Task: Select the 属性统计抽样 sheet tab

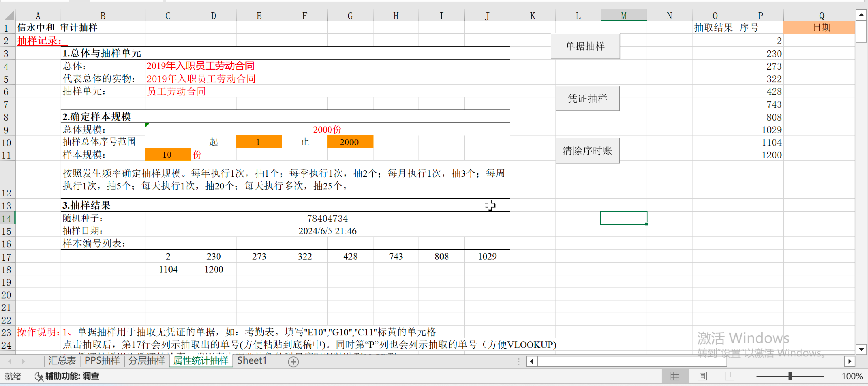Action: (x=201, y=361)
